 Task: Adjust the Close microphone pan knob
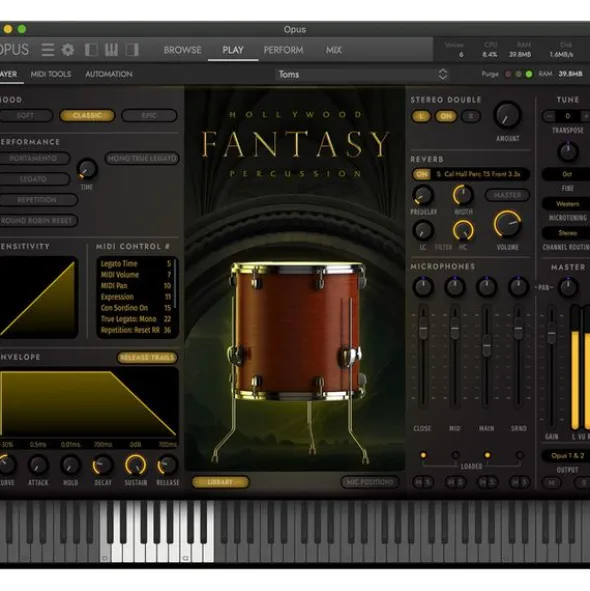(x=423, y=287)
